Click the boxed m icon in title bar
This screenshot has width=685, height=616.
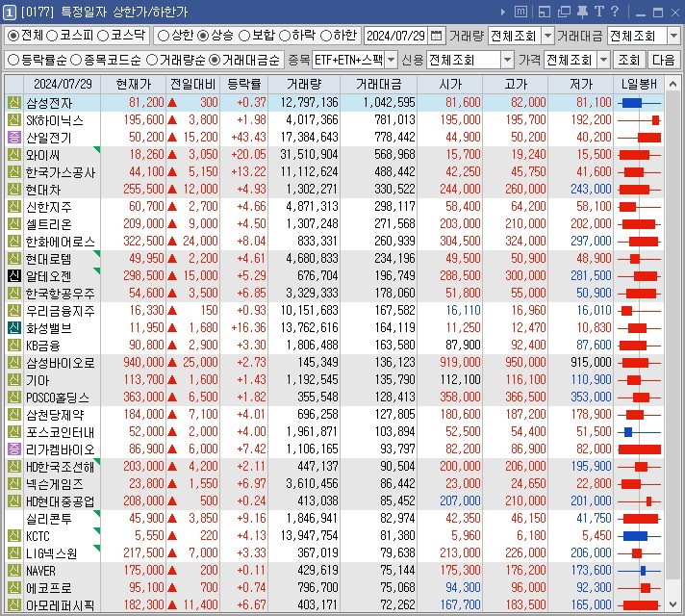tap(520, 12)
